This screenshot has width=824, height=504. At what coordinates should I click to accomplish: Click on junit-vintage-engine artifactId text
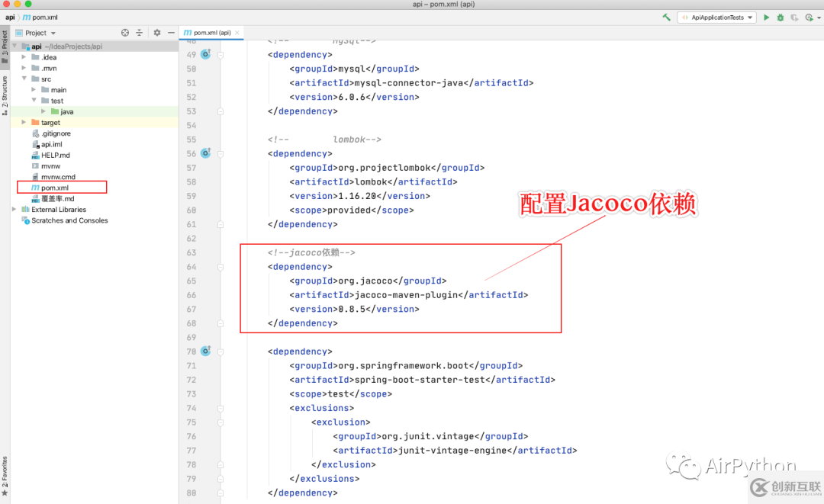coord(452,451)
